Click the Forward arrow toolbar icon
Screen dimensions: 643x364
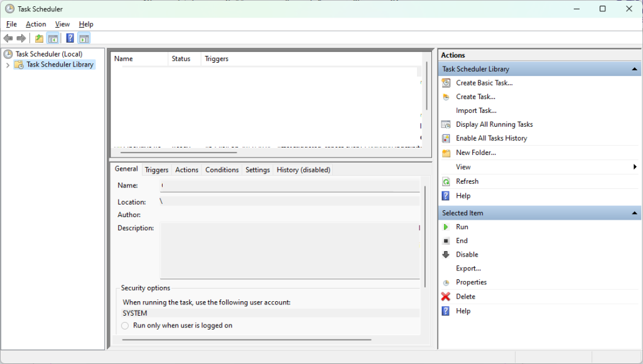click(21, 38)
